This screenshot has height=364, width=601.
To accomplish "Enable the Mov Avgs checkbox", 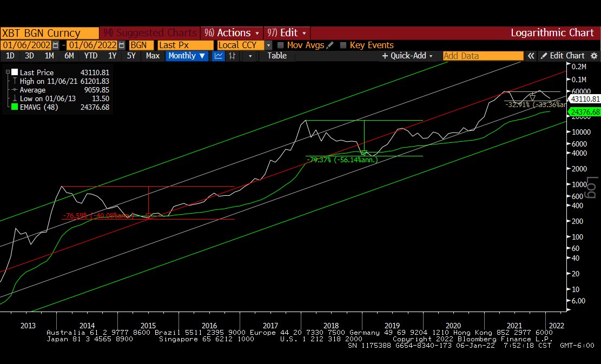I will click(280, 45).
